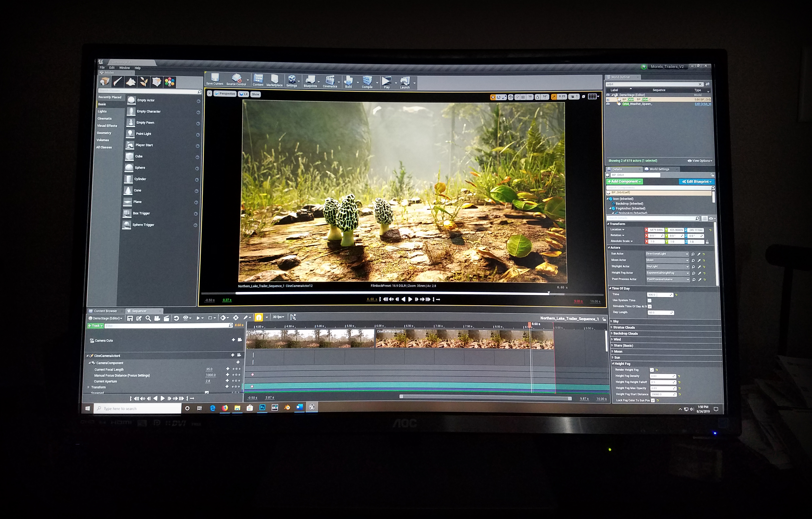Select the Paint mode brush icon
The image size is (812, 519).
pyautogui.click(x=118, y=82)
